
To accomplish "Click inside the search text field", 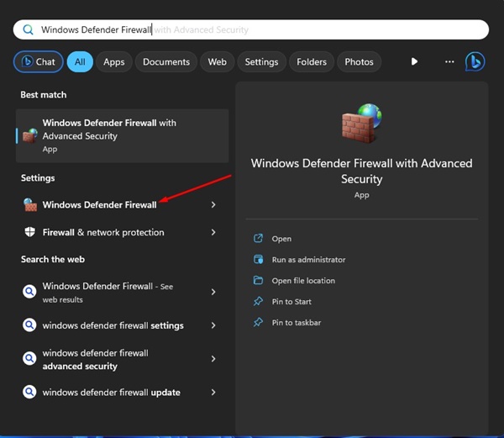I will (x=250, y=29).
